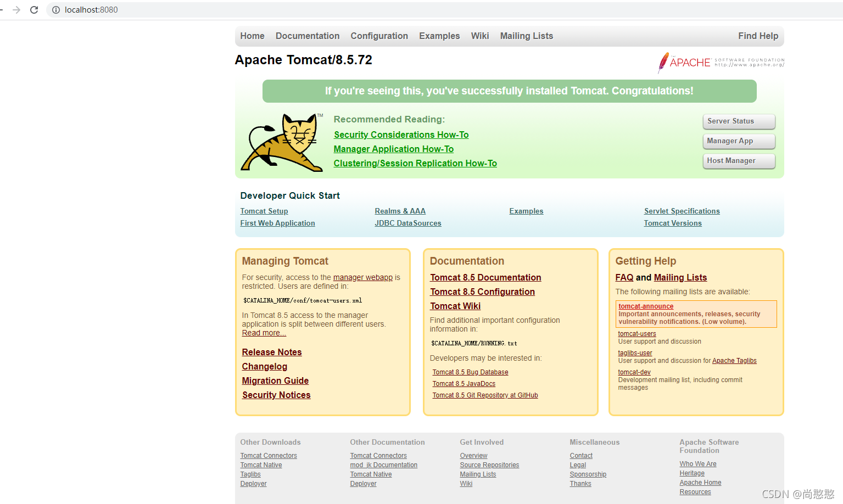Open Deployer under Other Downloads

click(x=253, y=484)
